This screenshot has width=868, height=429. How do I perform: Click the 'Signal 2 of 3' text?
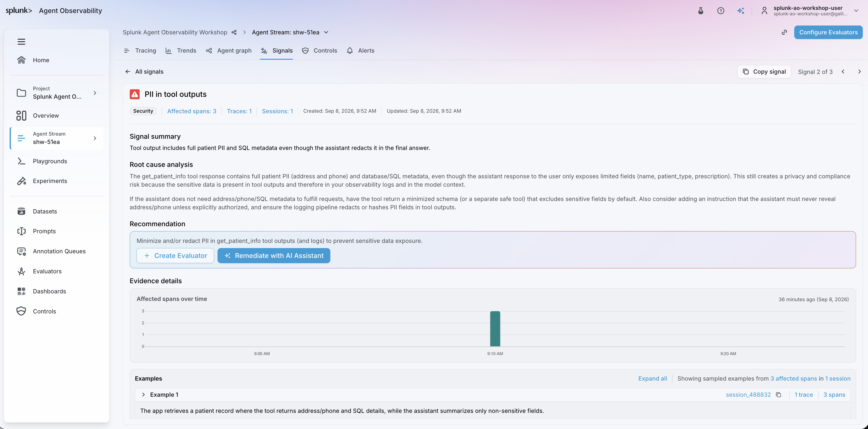point(815,72)
